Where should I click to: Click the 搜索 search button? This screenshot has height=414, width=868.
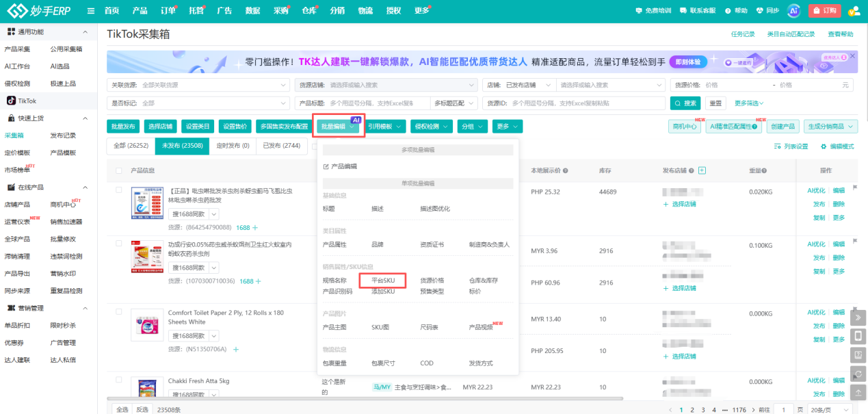(686, 103)
